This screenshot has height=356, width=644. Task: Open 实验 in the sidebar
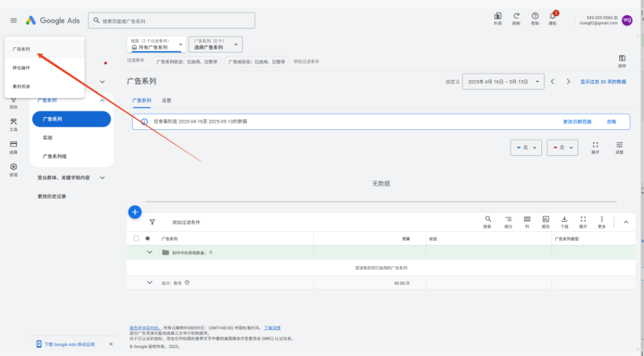click(x=48, y=138)
